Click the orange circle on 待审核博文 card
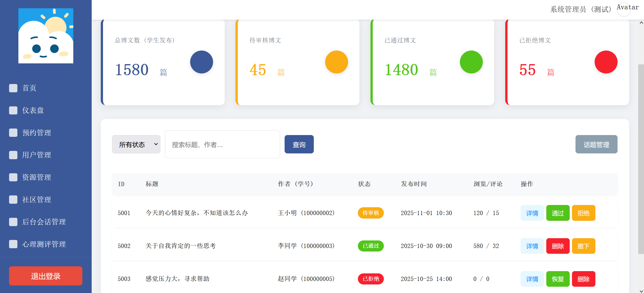Image resolution: width=644 pixels, height=293 pixels. point(336,62)
